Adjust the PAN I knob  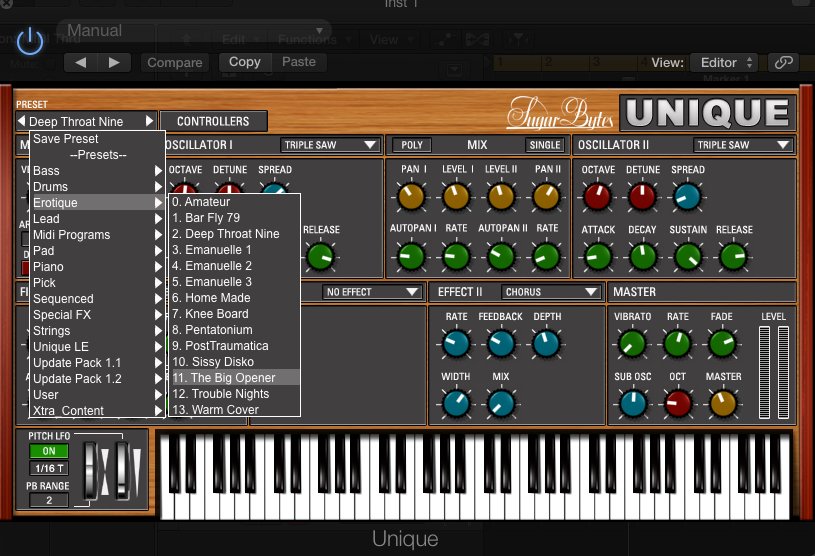[x=412, y=197]
